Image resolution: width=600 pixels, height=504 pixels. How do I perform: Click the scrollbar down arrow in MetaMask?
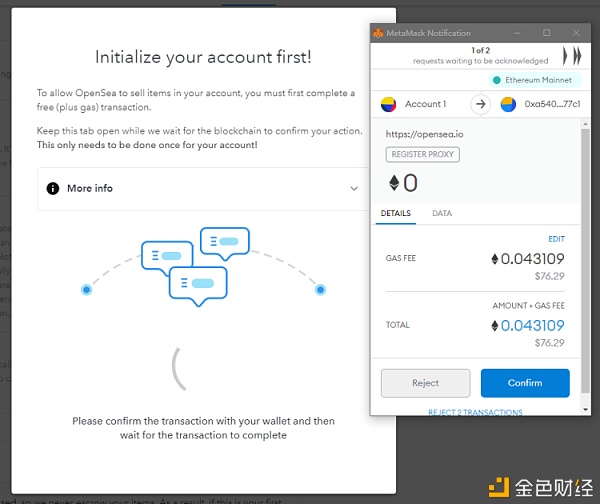[x=585, y=409]
